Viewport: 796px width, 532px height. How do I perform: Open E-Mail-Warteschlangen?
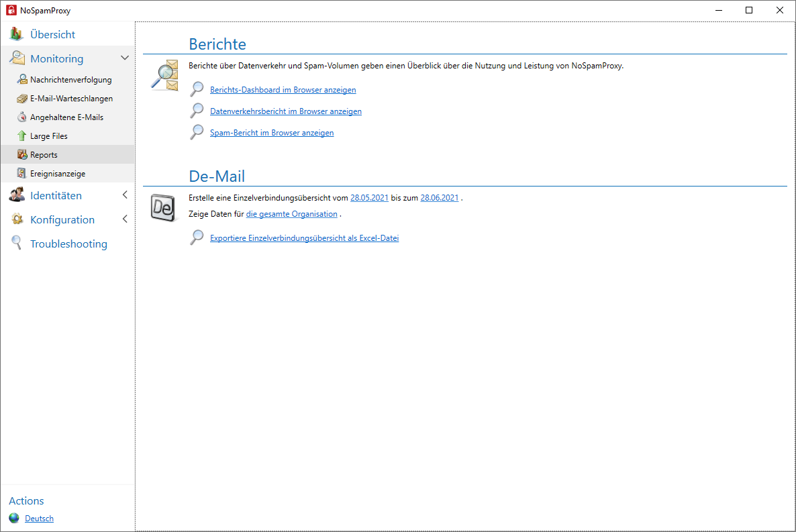coord(72,99)
